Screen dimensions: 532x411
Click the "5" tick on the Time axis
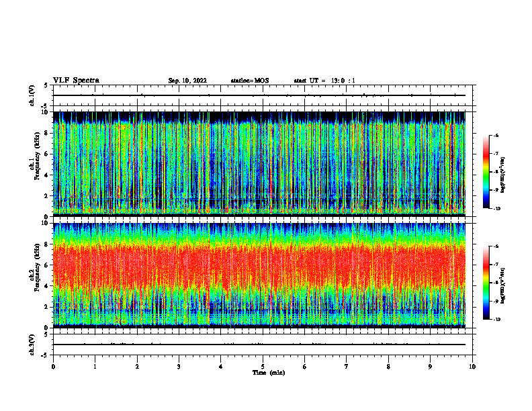263,367
